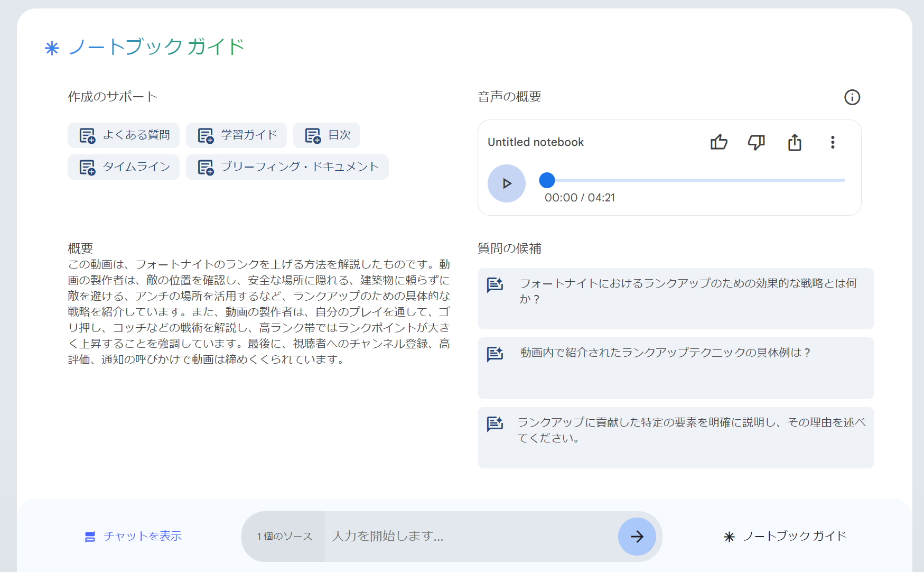Click the info icon beside 音声の概要
The height and width of the screenshot is (572, 924).
[x=852, y=97]
